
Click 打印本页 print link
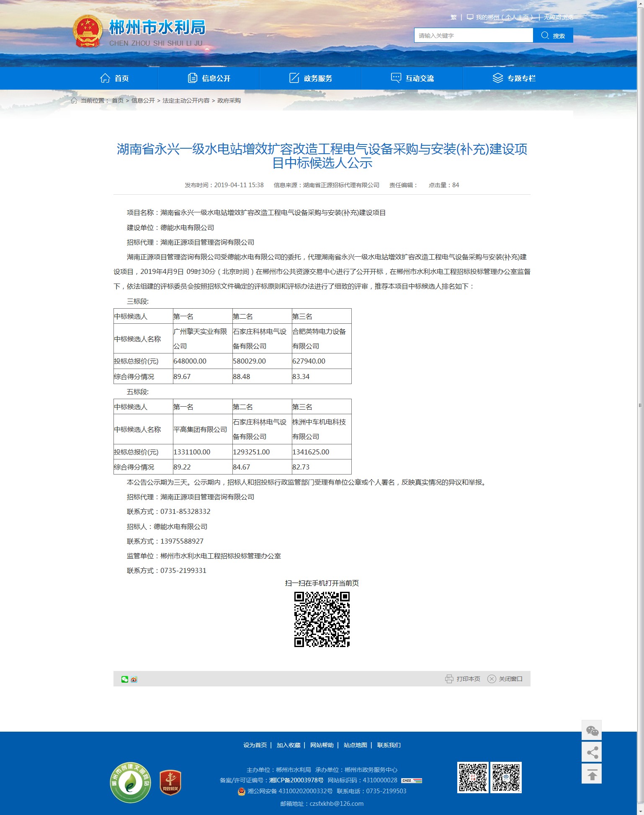[x=468, y=679]
